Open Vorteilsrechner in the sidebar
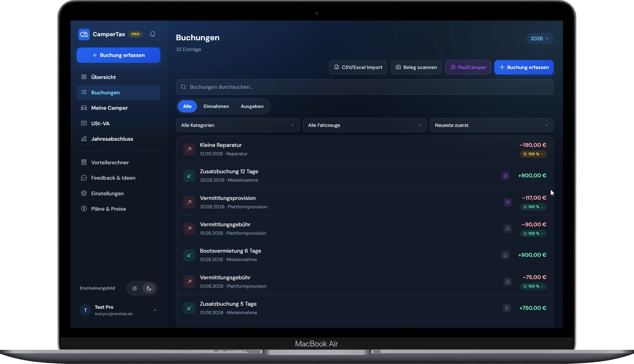The height and width of the screenshot is (364, 634). click(x=118, y=163)
